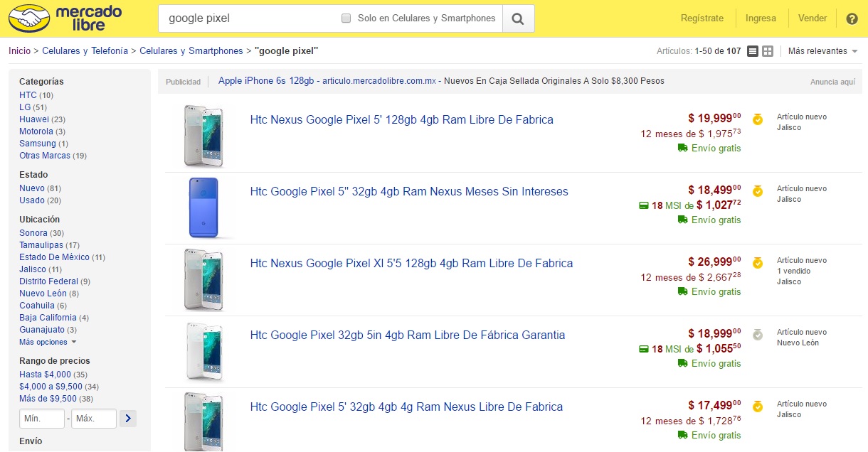
Task: Click gold medal badge for $19,999 listing
Action: coord(758,119)
